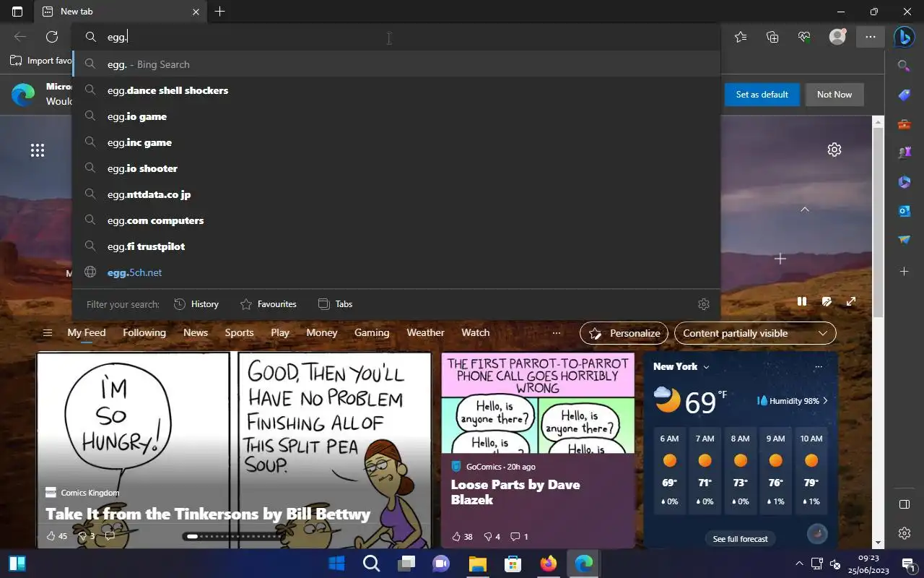Open the Shopping tag sidebar icon
Image resolution: width=924 pixels, height=578 pixels.
[x=904, y=95]
